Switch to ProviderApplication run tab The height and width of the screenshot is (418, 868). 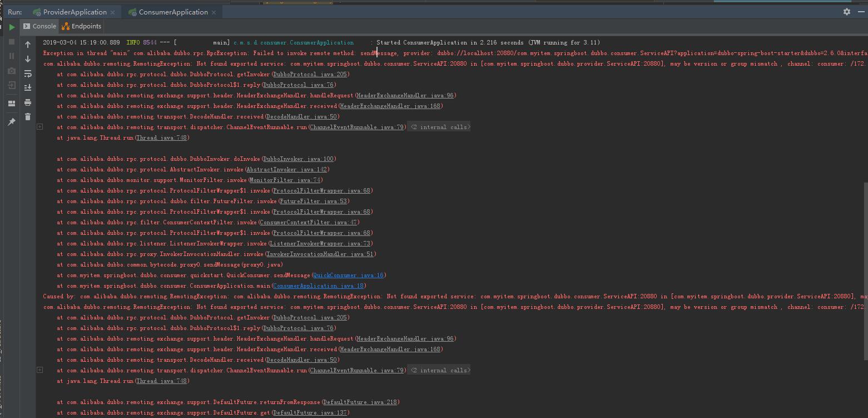tap(75, 12)
